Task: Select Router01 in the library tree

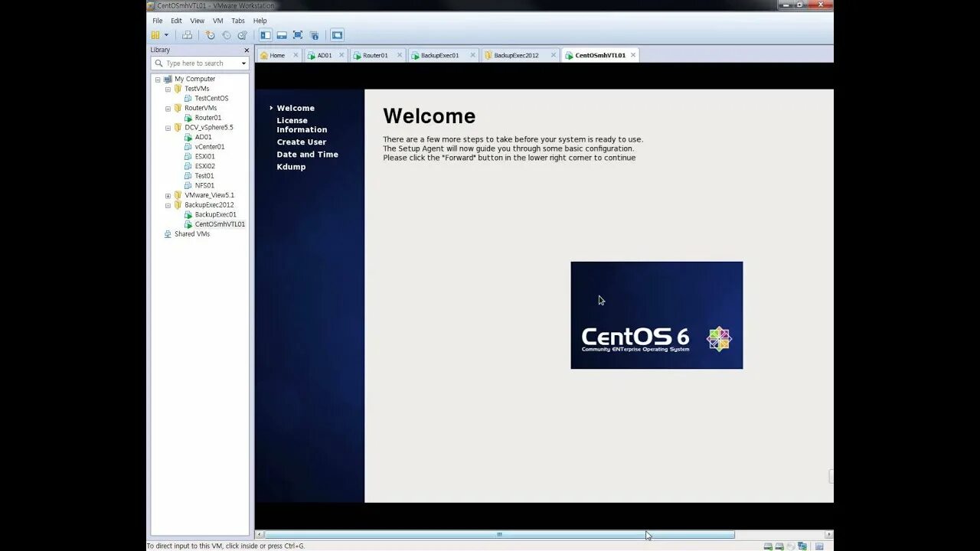Action: tap(207, 118)
